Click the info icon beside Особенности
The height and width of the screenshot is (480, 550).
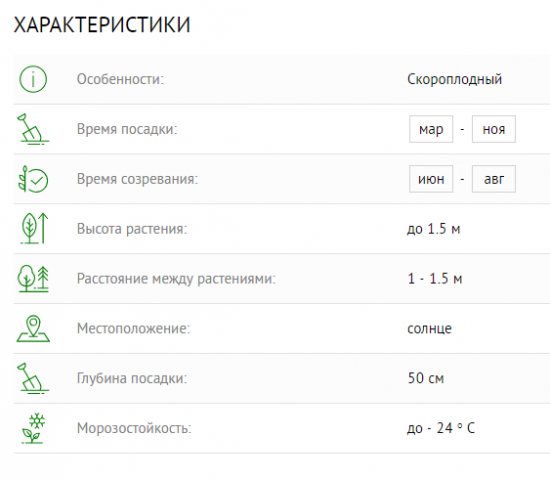coord(33,79)
